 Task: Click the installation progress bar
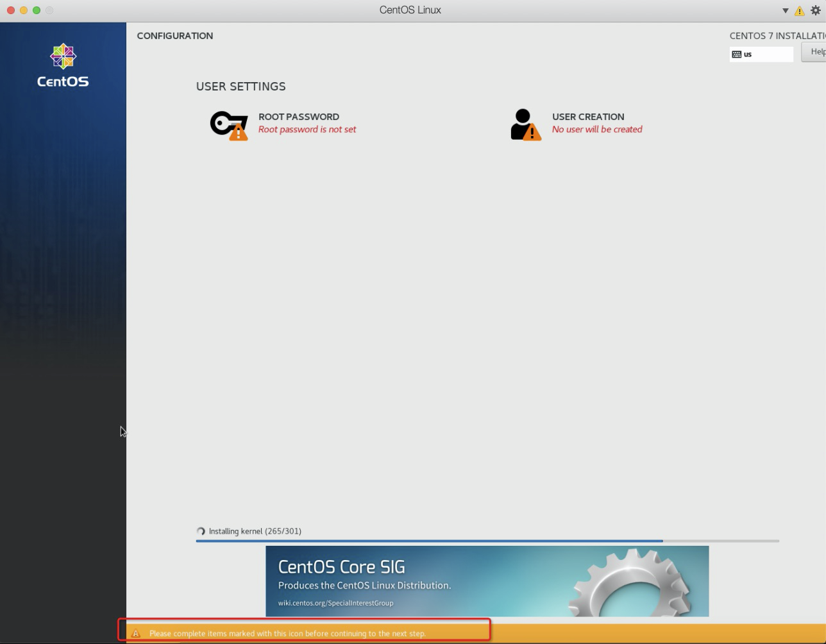click(487, 541)
